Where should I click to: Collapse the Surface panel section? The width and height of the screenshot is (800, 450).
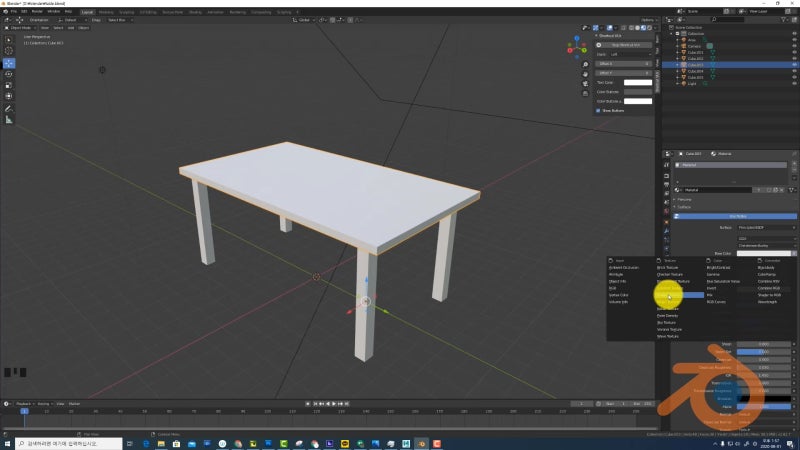(x=683, y=207)
